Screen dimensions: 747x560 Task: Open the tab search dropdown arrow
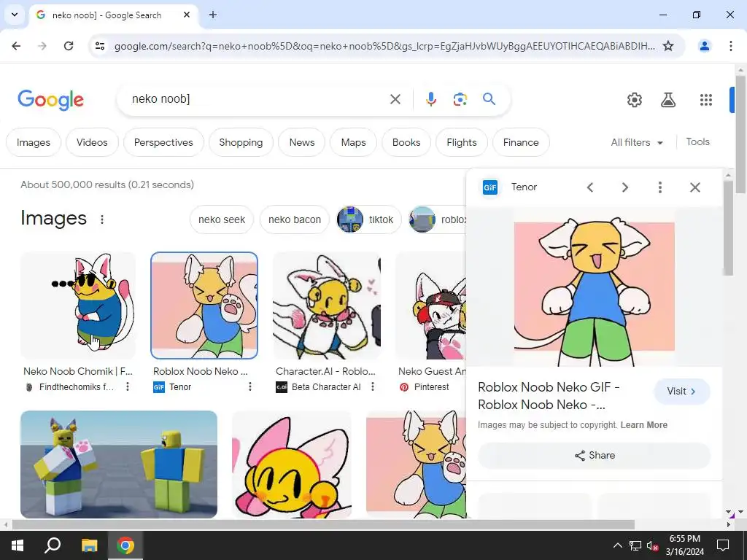[x=15, y=15]
